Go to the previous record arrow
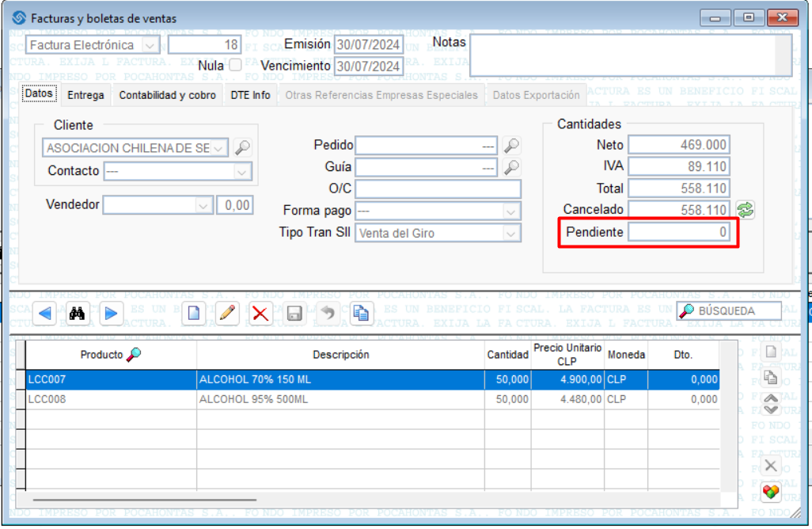The height and width of the screenshot is (529, 812). click(x=44, y=314)
